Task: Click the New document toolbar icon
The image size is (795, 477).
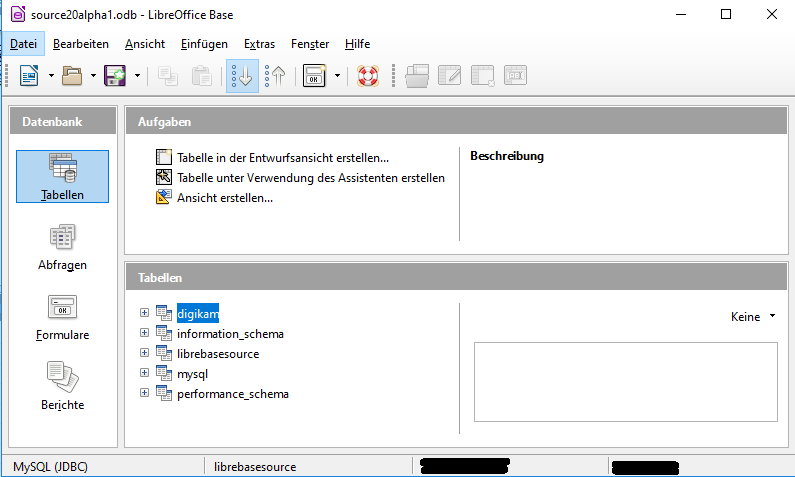Action: click(29, 76)
